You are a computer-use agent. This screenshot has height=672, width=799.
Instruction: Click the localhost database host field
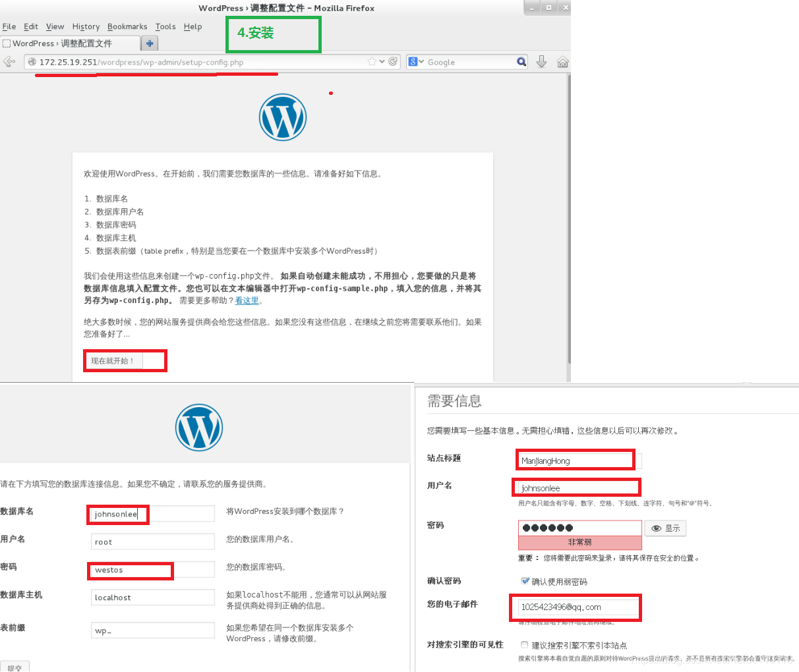(152, 597)
